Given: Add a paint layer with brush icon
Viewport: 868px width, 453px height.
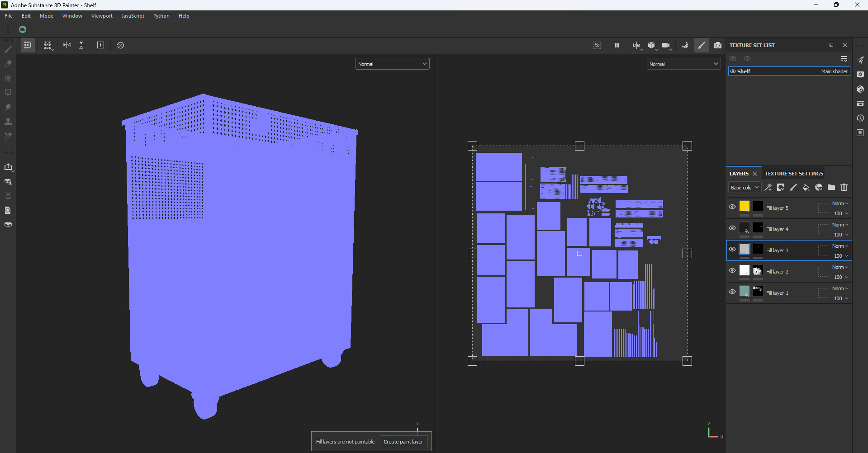Looking at the screenshot, I should click(793, 187).
